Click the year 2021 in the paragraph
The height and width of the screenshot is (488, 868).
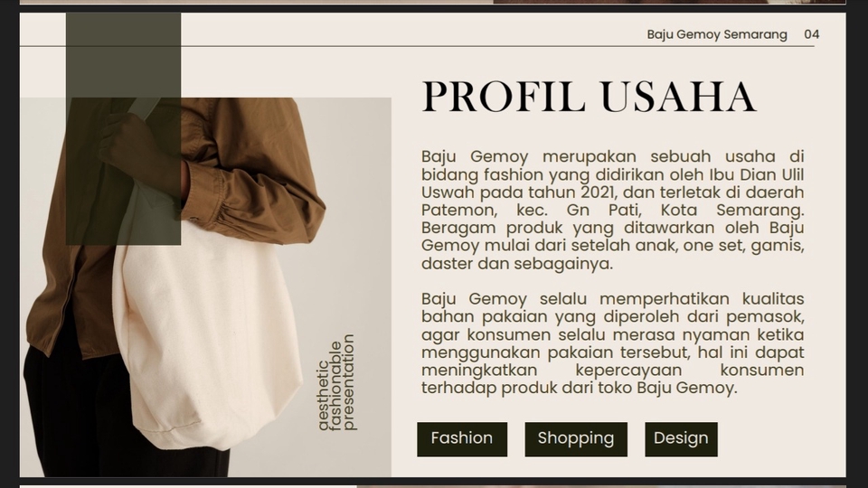598,192
